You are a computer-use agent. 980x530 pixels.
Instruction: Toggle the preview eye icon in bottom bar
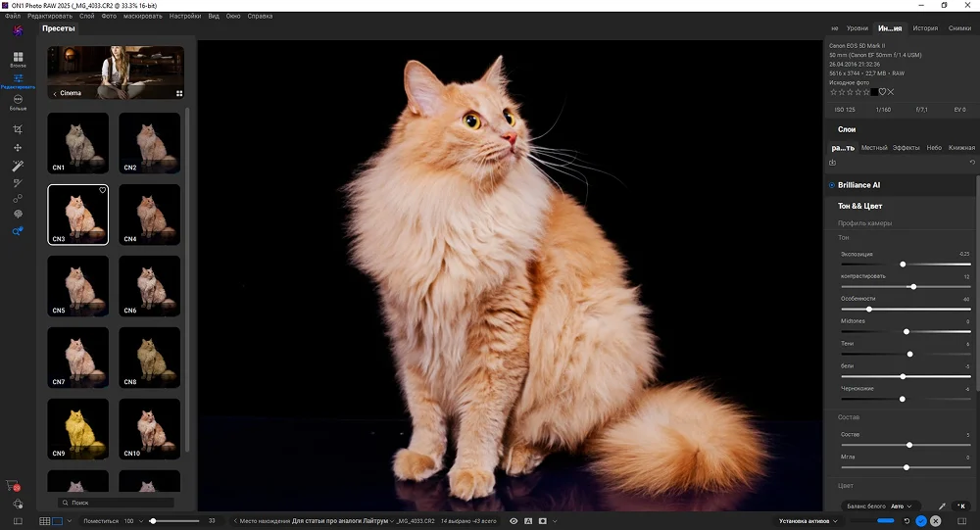pyautogui.click(x=513, y=521)
